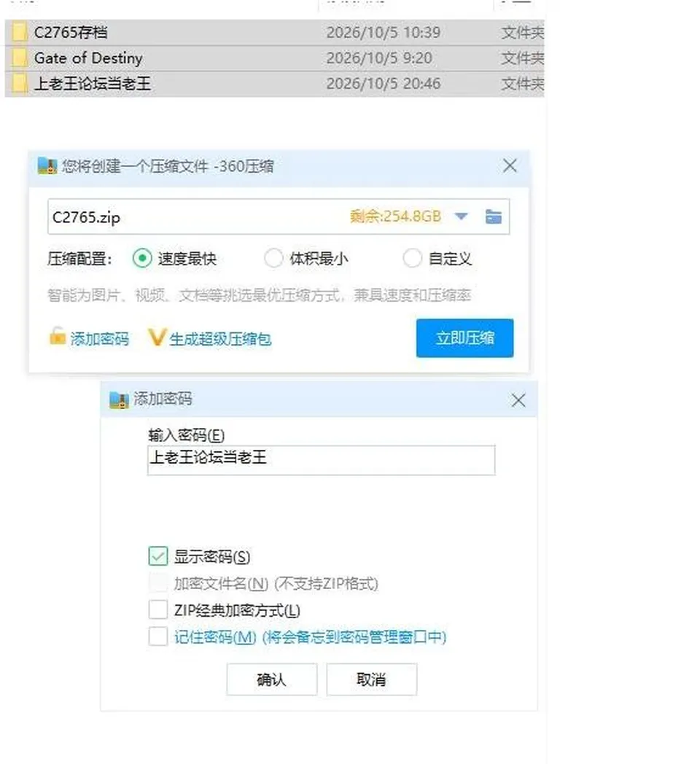
Task: Select the 速度最快 compression option
Action: pyautogui.click(x=142, y=258)
